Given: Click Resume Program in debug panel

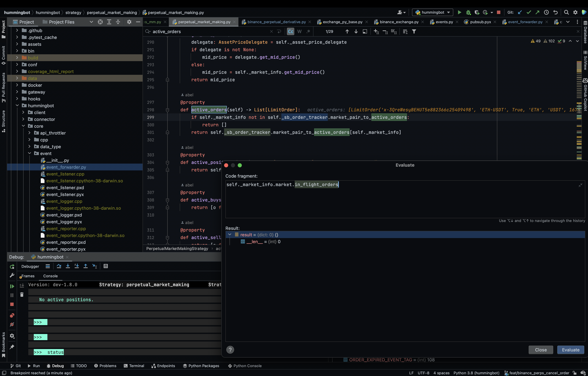Looking at the screenshot, I should [12, 286].
